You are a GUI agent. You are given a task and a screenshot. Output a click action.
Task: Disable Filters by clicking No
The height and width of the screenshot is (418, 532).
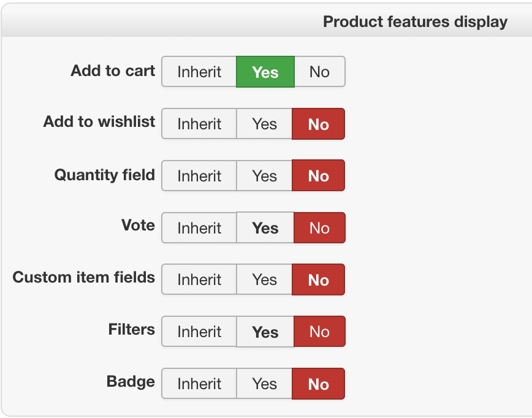319,332
